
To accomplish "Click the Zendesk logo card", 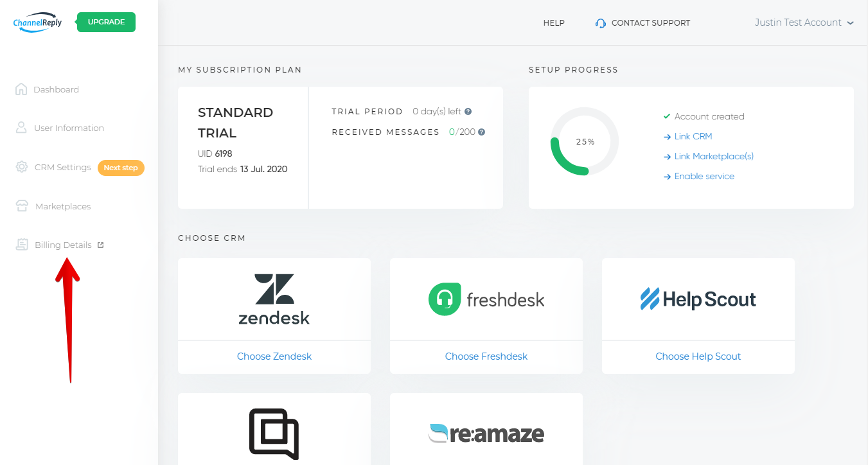I will 274,299.
